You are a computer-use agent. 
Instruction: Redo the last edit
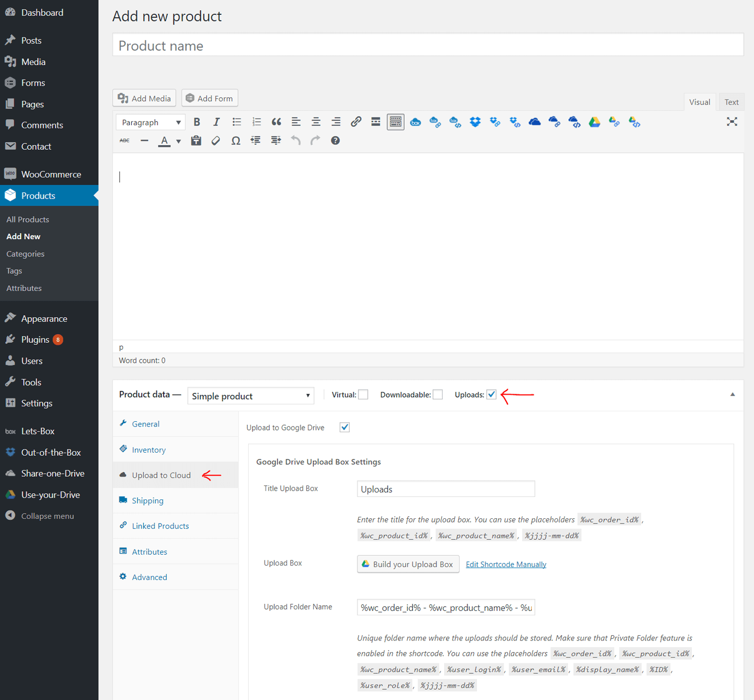315,141
